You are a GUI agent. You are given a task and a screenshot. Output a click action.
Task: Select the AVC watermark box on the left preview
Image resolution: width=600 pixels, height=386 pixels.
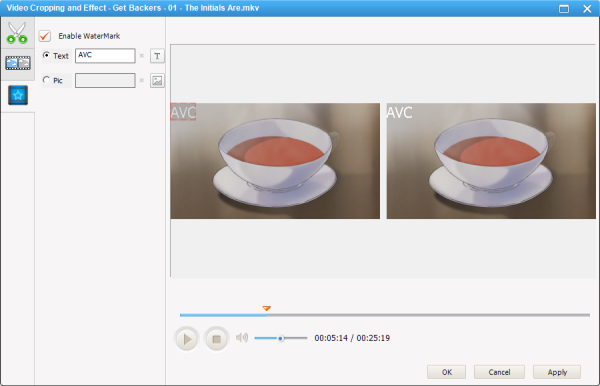[183, 112]
